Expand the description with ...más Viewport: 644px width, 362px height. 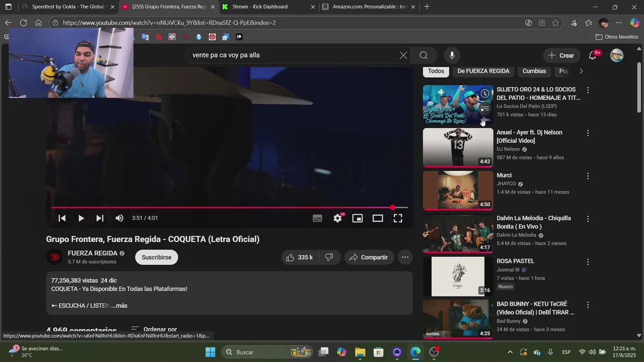coord(119,306)
